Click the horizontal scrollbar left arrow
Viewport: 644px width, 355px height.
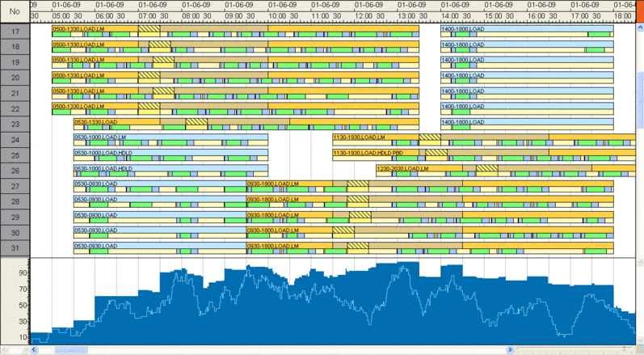click(34, 350)
